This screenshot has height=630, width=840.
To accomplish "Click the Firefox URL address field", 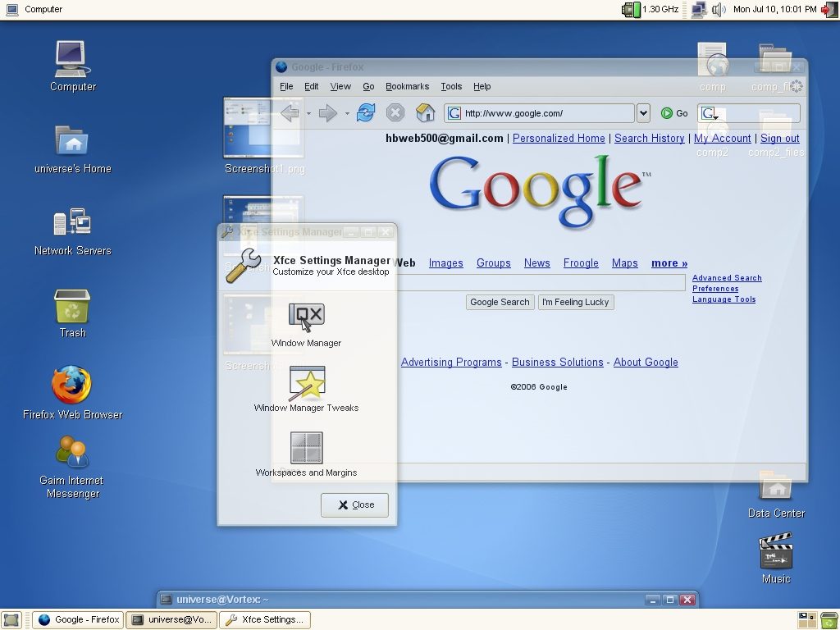I will [540, 113].
